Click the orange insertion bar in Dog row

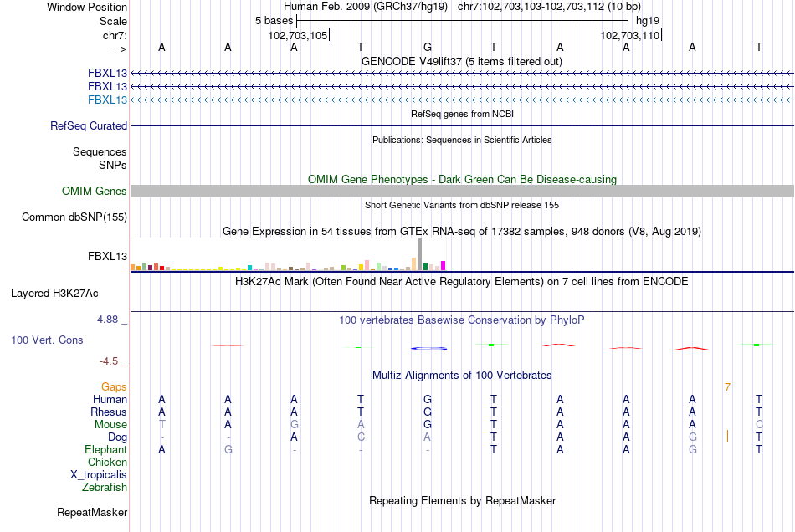tap(727, 436)
